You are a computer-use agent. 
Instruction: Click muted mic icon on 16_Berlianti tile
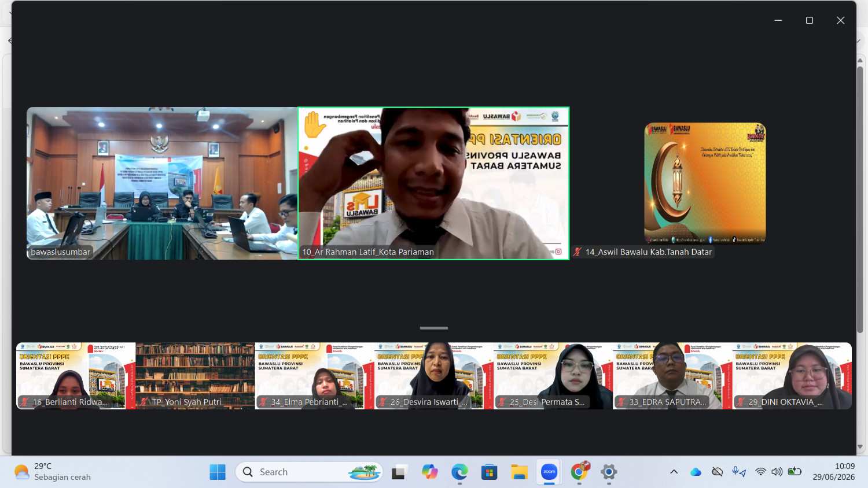coord(25,402)
